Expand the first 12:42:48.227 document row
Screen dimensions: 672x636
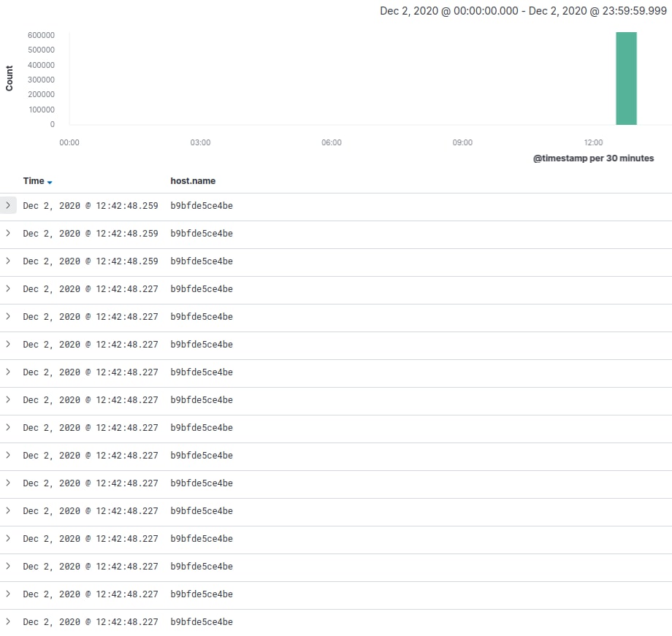[8, 289]
